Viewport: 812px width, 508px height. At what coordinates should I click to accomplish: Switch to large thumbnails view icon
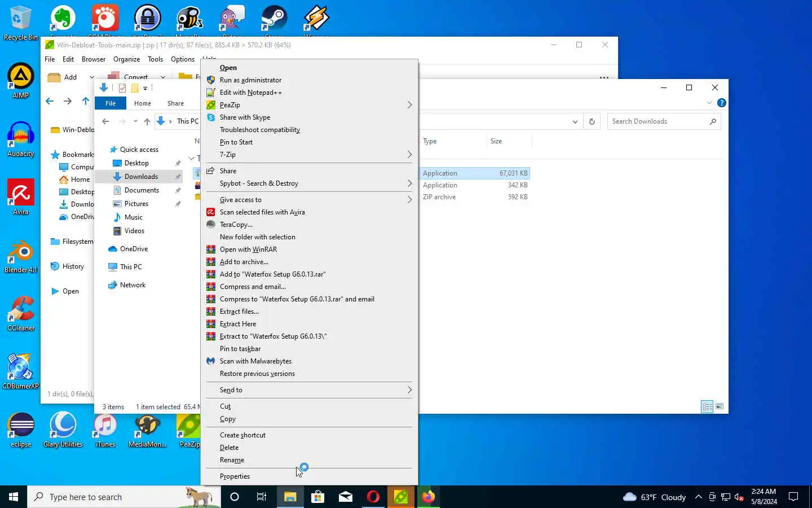[x=720, y=406]
